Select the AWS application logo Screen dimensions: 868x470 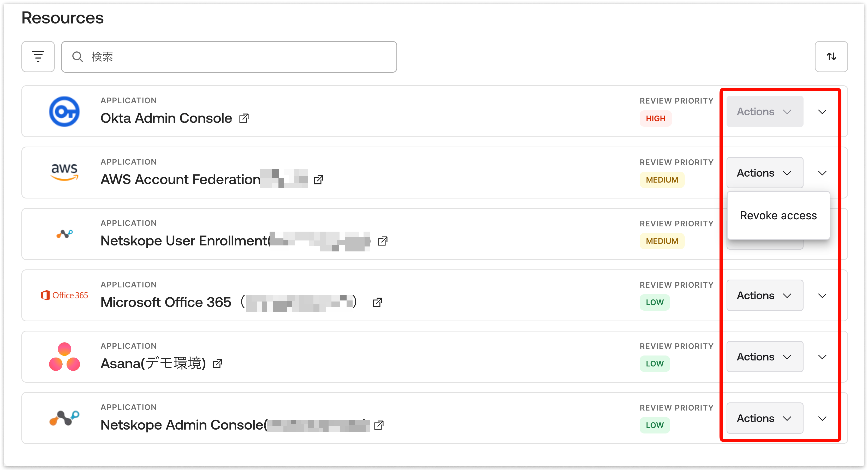tap(64, 172)
